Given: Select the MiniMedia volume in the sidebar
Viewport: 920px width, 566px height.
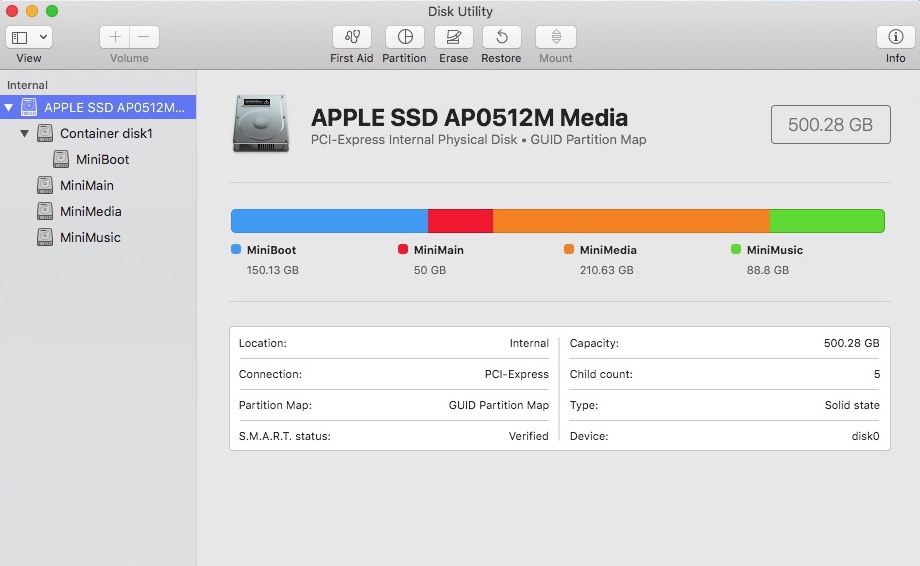Looking at the screenshot, I should pyautogui.click(x=98, y=211).
